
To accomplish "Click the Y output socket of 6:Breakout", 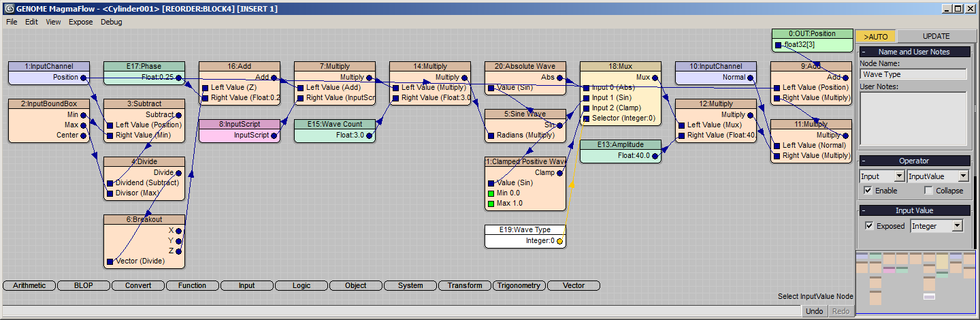I will [x=179, y=241].
